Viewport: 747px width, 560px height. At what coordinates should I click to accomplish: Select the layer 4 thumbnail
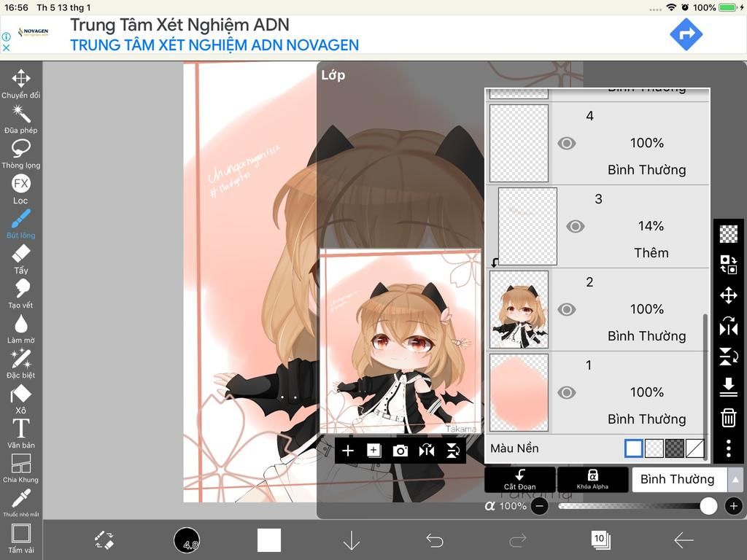click(x=519, y=144)
